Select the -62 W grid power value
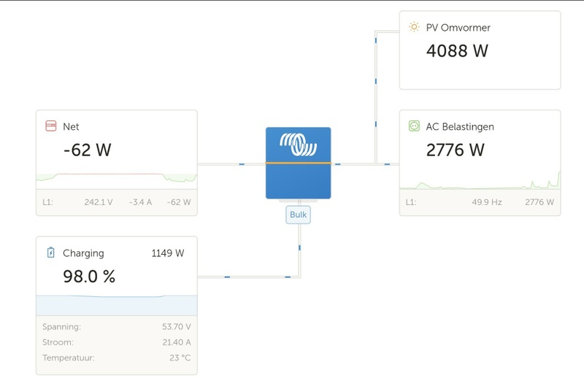This screenshot has height=392, width=584. [87, 150]
